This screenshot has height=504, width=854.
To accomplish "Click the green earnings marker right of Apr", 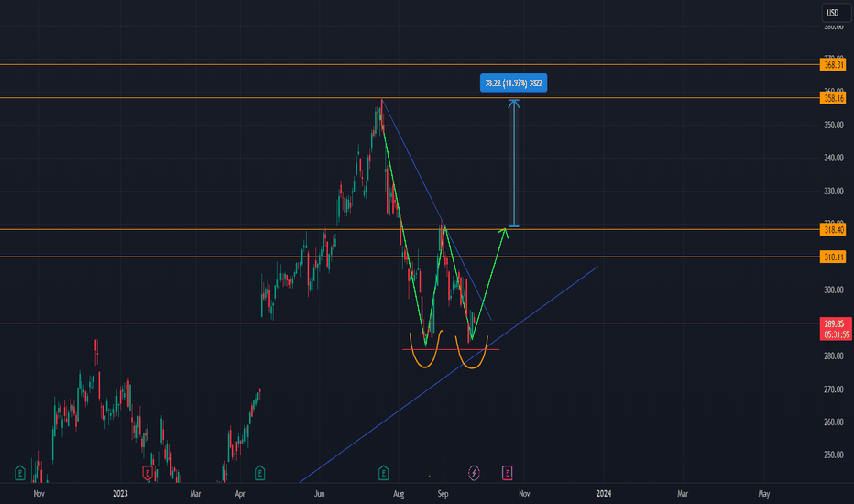I will click(x=260, y=473).
